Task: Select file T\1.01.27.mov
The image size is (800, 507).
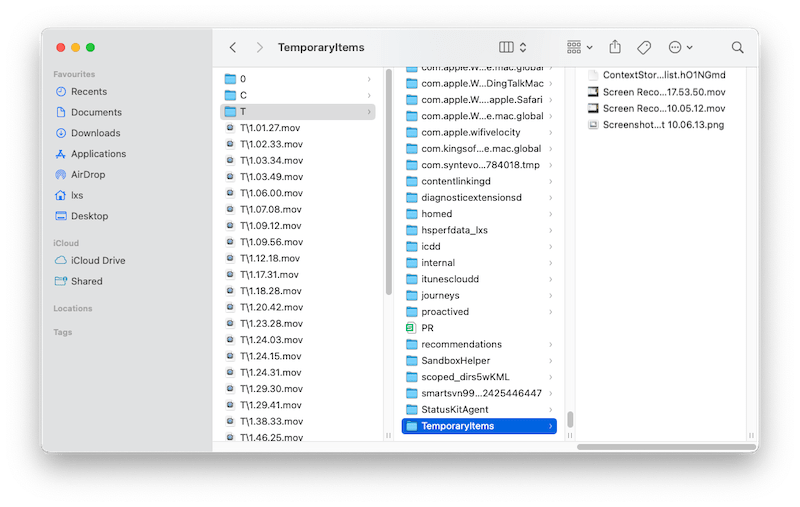Action: [x=298, y=128]
